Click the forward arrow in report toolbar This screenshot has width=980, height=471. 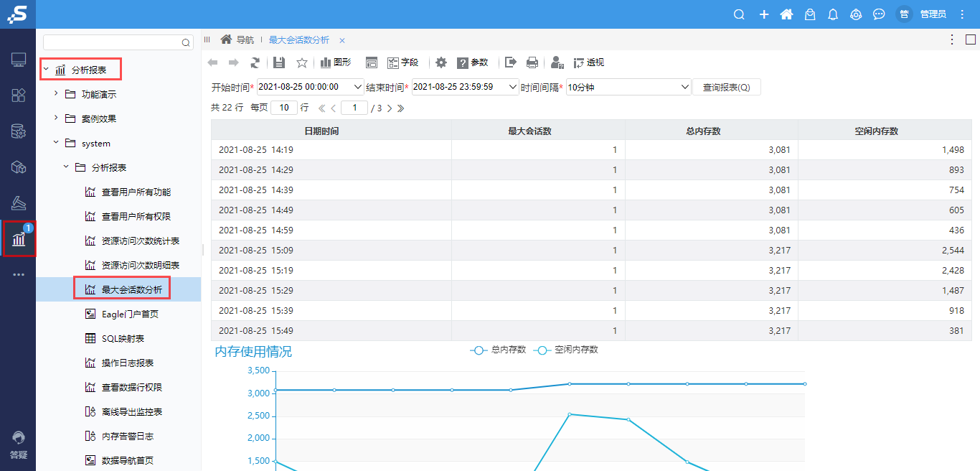[234, 62]
